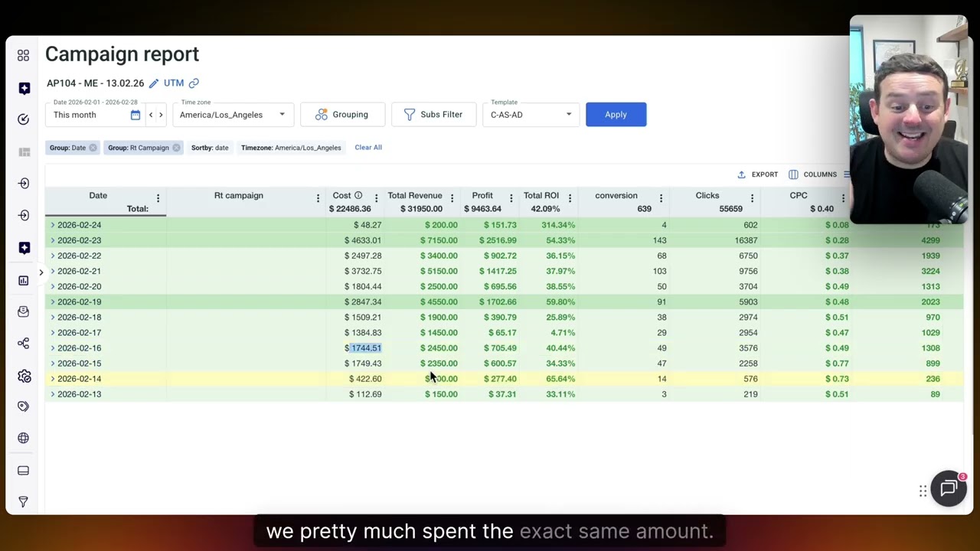Screen dimensions: 980x551
Task: Expand the 2026-02-21 row
Action: [x=53, y=271]
